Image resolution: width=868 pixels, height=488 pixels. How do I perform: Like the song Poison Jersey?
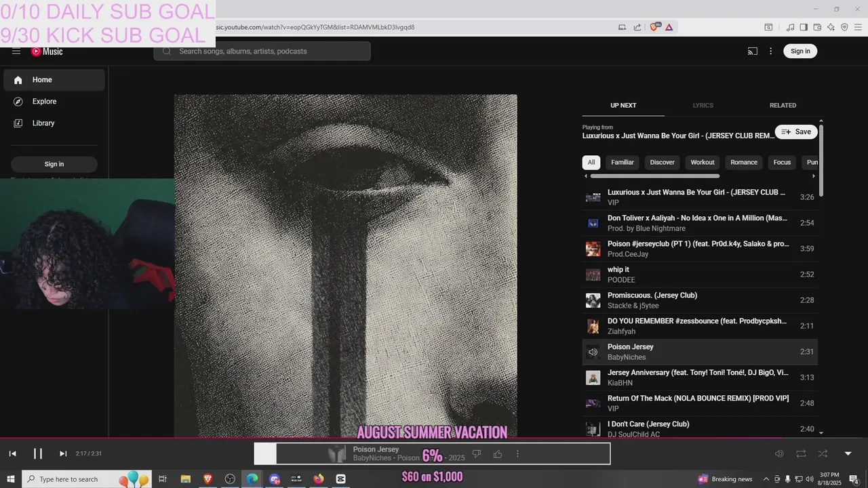498,454
